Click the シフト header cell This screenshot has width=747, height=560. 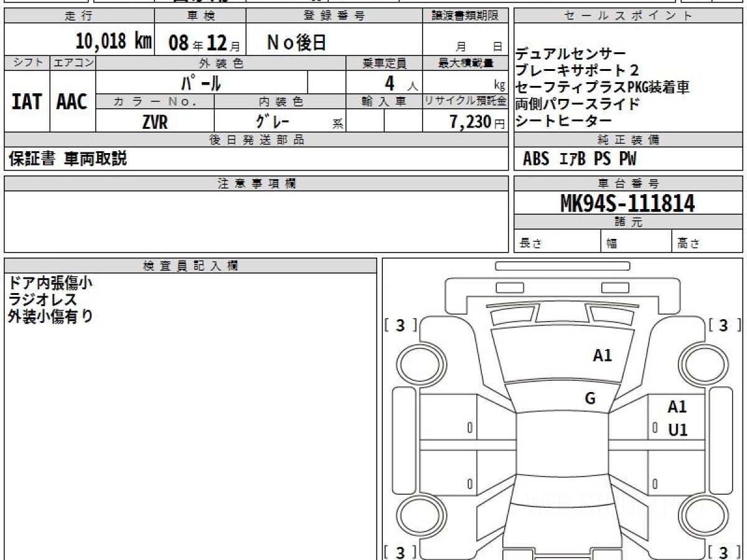pos(27,63)
